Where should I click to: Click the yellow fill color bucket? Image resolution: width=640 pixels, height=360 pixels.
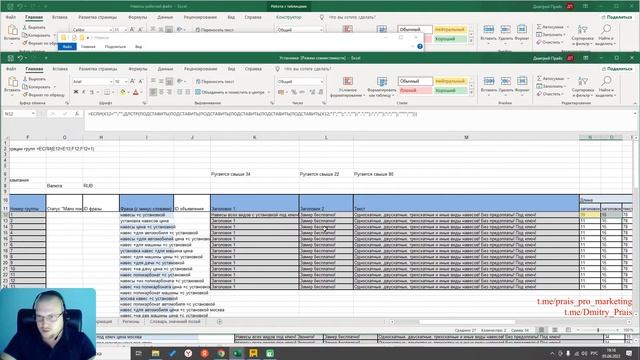click(x=122, y=93)
